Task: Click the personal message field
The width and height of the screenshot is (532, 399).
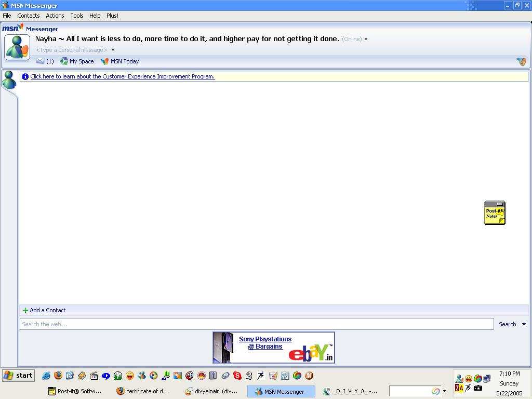Action: 71,50
